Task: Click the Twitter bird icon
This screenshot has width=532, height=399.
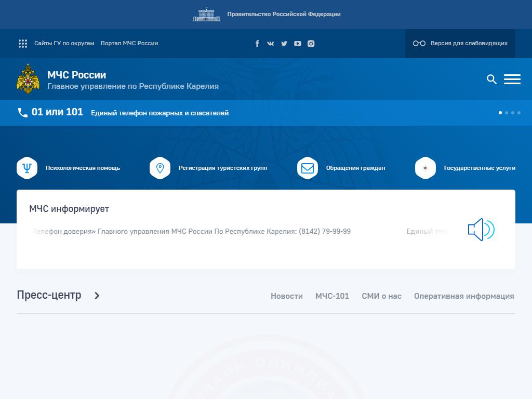Action: [284, 44]
